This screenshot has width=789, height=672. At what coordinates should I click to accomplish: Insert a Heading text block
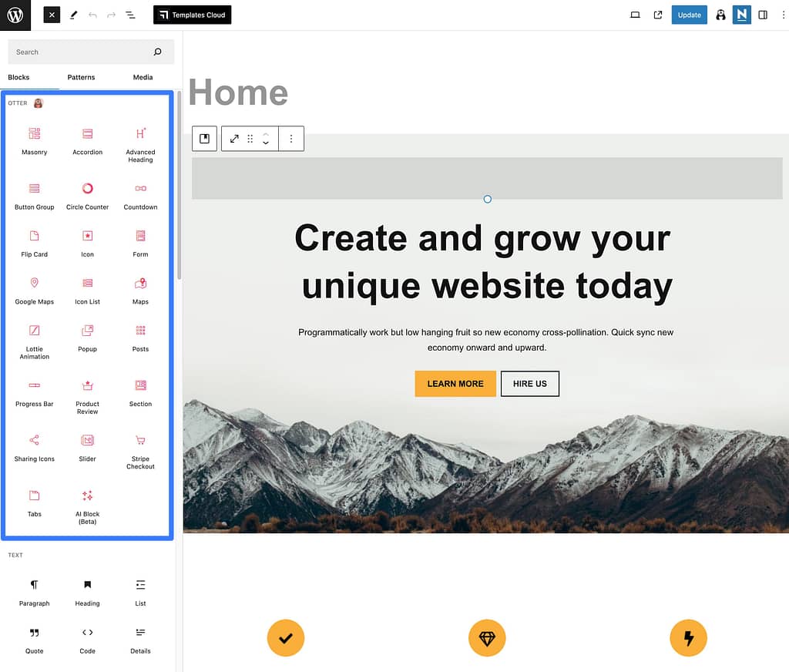coord(88,593)
